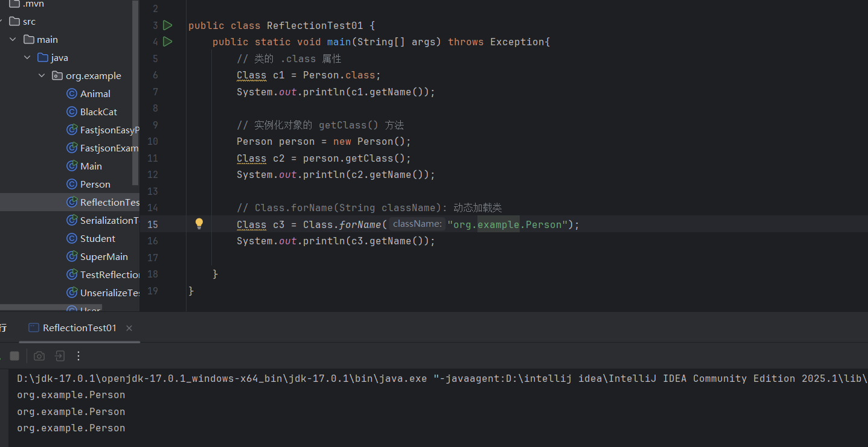Close the ReflectionTest01 run tab
Screen dimensions: 868x447
click(129, 328)
